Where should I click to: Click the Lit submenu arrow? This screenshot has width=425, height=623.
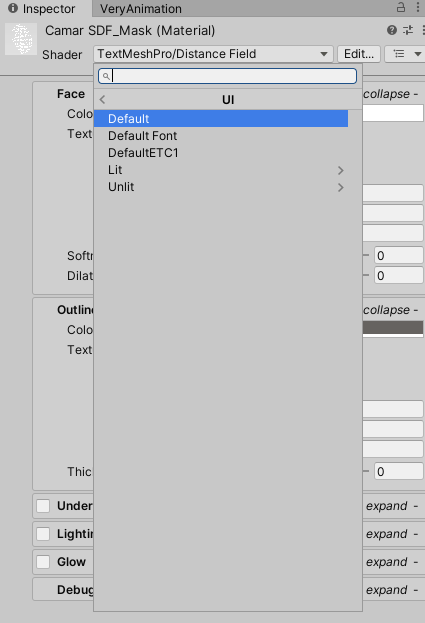tap(340, 170)
